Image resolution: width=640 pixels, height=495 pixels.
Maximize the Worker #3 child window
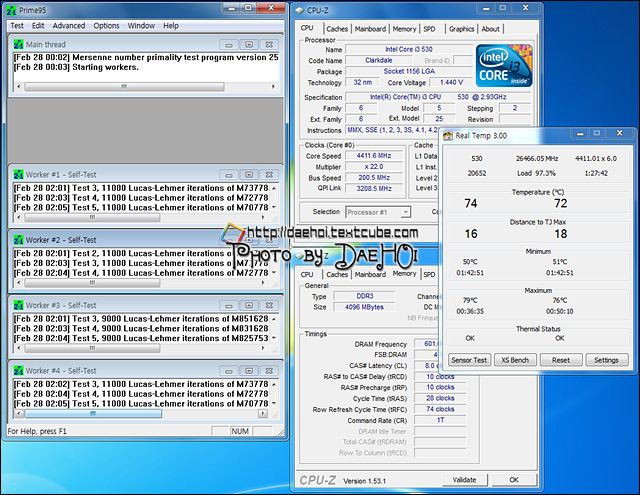249,306
